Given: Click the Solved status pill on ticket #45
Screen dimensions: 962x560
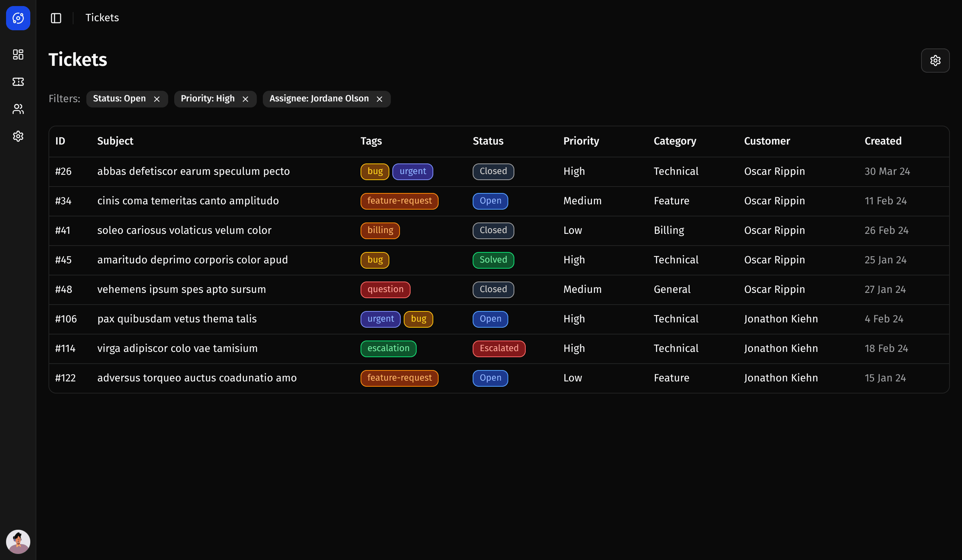Looking at the screenshot, I should [x=493, y=260].
